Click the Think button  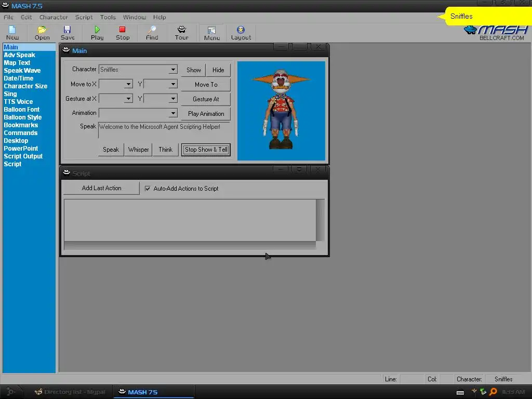[166, 150]
